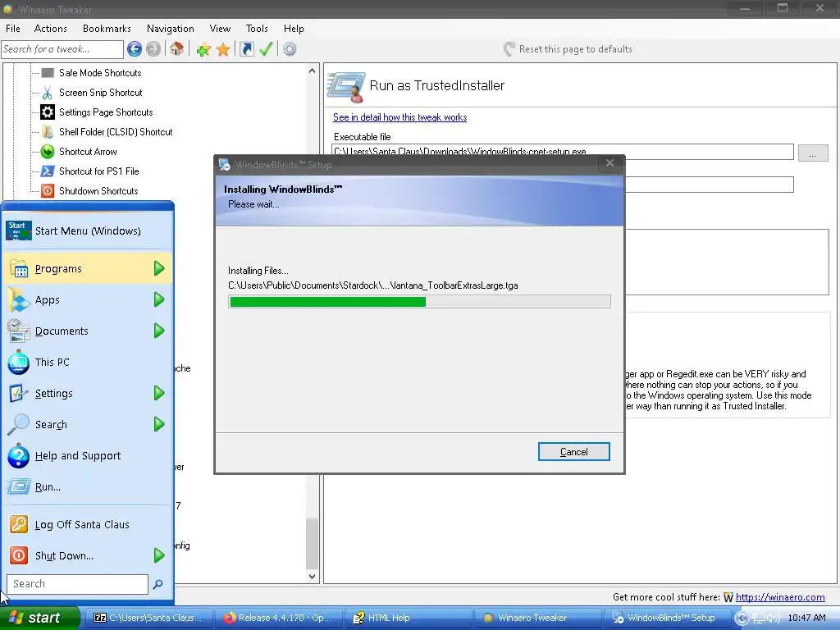The image size is (840, 630).
Task: Click the Log Off key icon
Action: point(19,524)
